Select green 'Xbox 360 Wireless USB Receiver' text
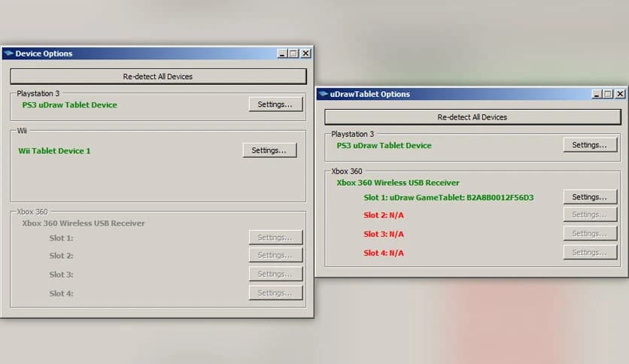 398,183
